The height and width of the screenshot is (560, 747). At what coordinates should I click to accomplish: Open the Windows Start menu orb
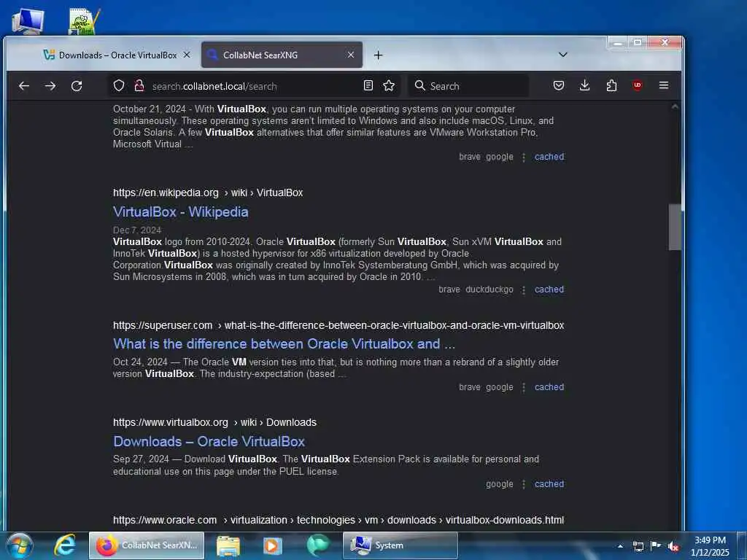tap(20, 545)
